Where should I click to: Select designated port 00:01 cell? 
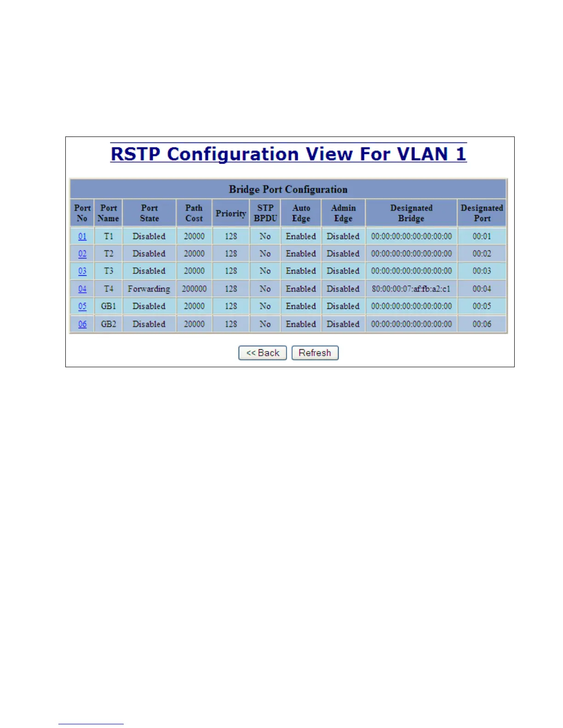coord(482,236)
